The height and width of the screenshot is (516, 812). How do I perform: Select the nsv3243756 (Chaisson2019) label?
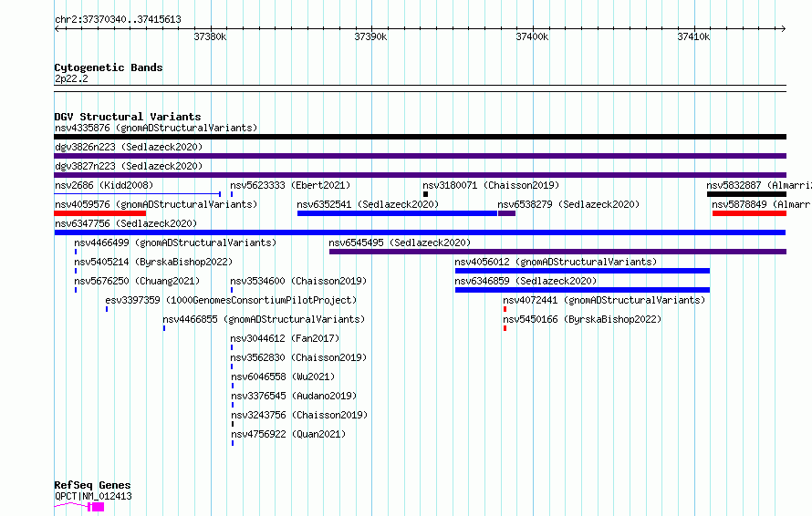click(299, 415)
